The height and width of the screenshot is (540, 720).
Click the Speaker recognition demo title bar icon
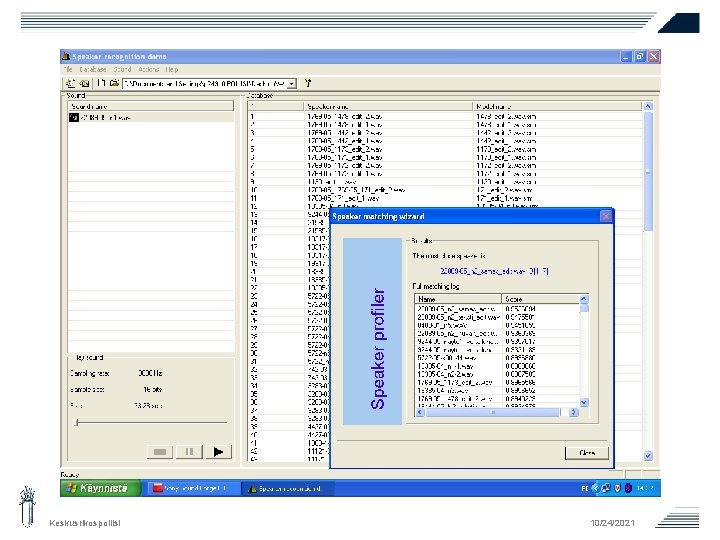coord(66,56)
